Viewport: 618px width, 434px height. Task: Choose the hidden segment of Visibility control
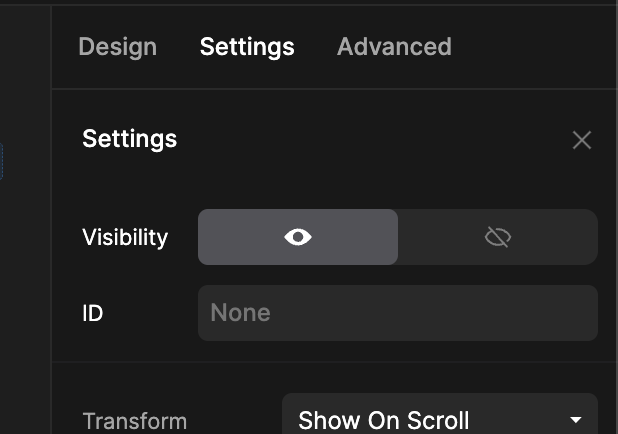(498, 237)
